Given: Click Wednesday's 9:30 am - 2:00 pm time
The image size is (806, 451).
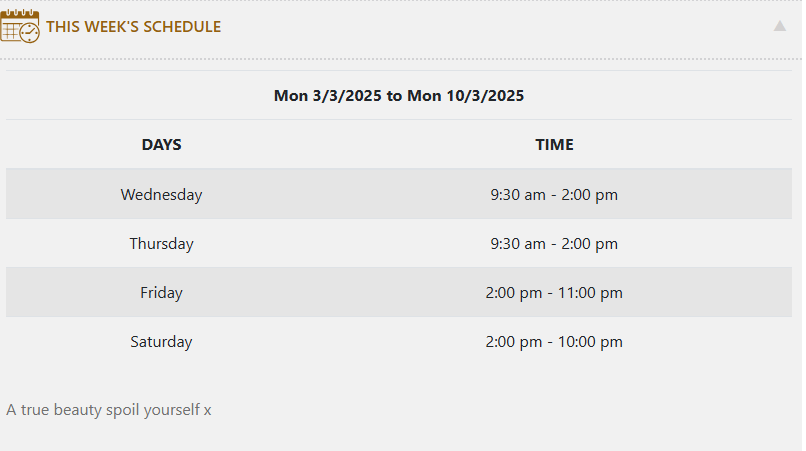Looking at the screenshot, I should click(554, 195).
